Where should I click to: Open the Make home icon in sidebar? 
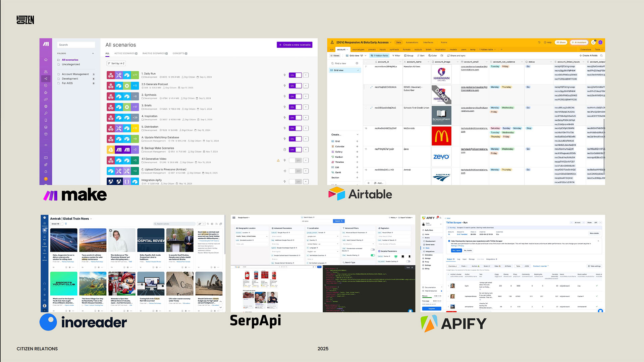click(x=46, y=60)
